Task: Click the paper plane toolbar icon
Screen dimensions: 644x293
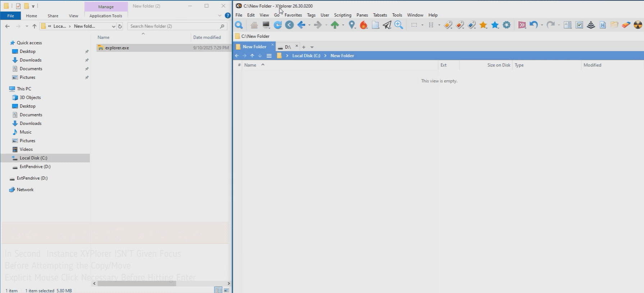Action: tap(387, 25)
